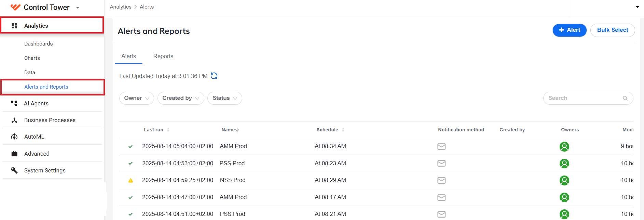
Task: Open Charts in the sidebar
Action: 32,58
